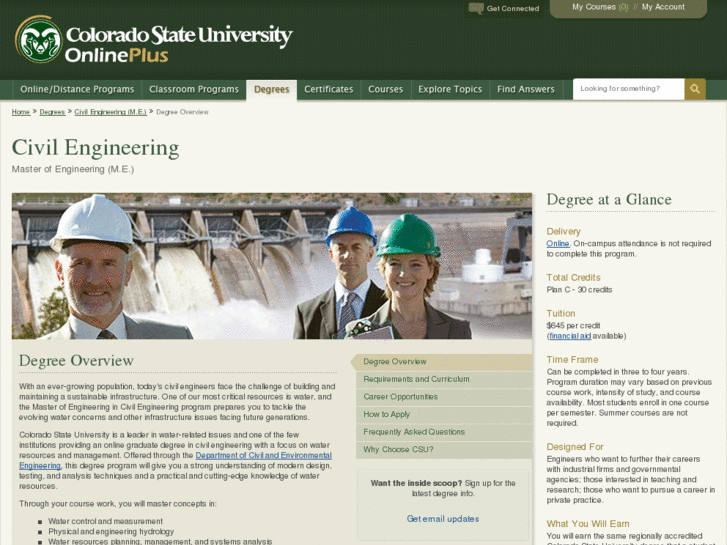Click the Colorado State University OnlinePlus wordmark

point(179,45)
